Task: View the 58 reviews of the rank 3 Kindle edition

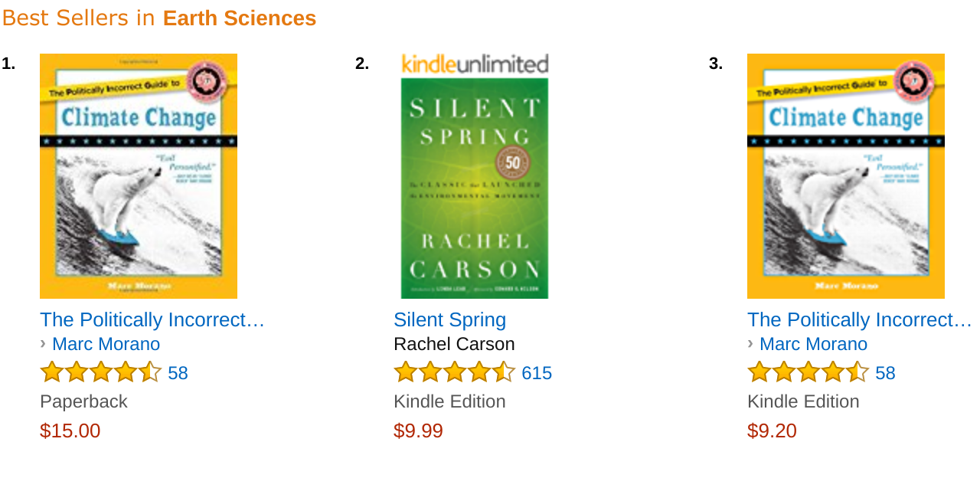Action: coord(885,373)
